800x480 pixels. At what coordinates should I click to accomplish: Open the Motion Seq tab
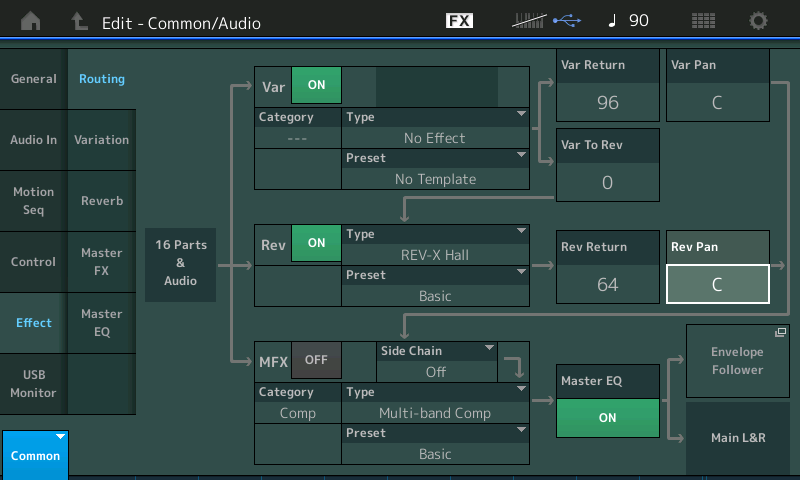click(34, 201)
